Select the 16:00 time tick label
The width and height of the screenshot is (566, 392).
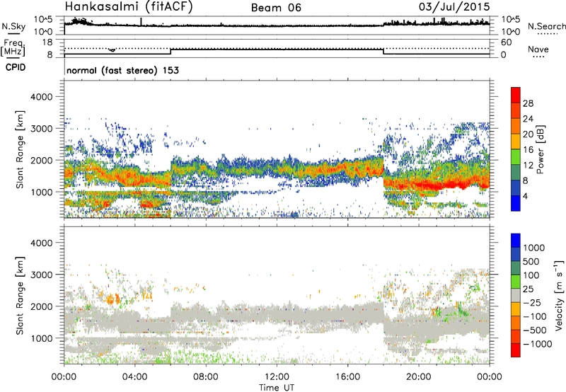pyautogui.click(x=347, y=376)
